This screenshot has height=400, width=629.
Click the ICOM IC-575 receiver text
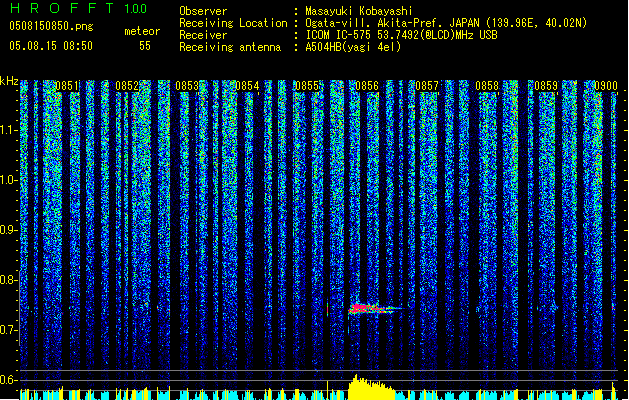click(401, 35)
